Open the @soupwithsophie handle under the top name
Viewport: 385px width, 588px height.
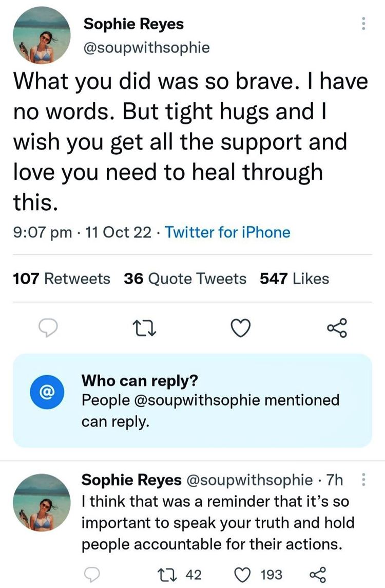(x=146, y=48)
